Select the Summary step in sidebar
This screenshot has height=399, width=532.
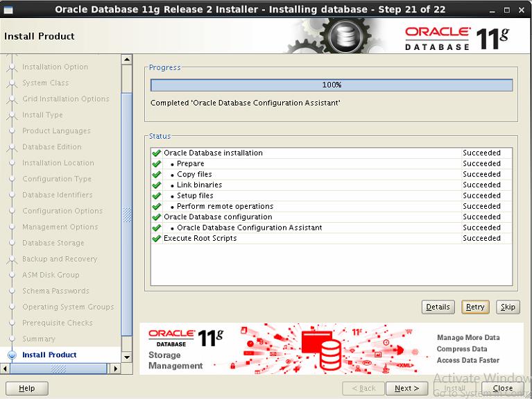[x=38, y=339]
